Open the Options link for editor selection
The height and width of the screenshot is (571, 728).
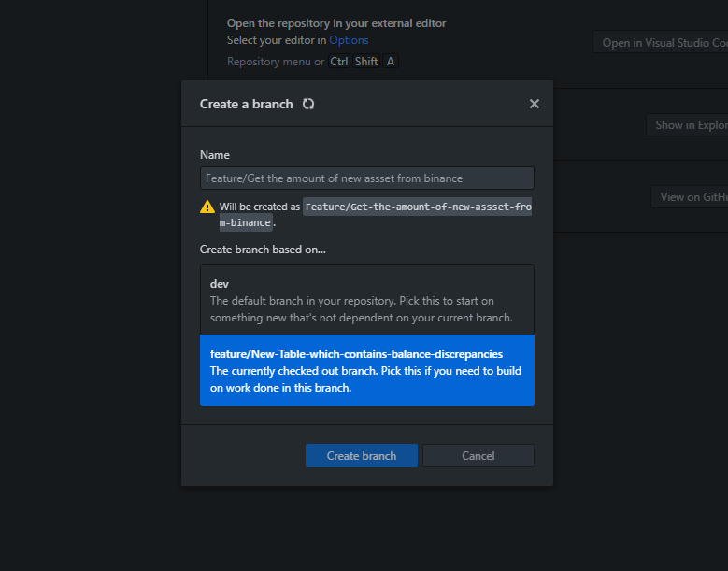click(x=349, y=40)
